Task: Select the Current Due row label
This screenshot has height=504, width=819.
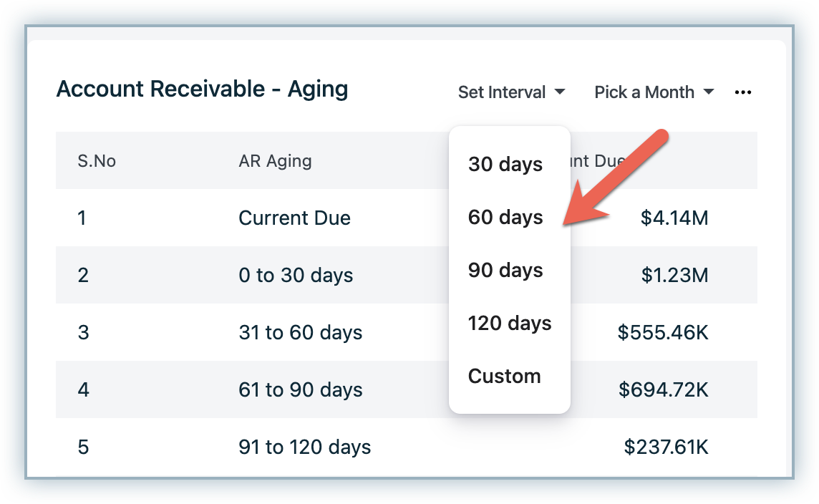Action: click(x=294, y=218)
